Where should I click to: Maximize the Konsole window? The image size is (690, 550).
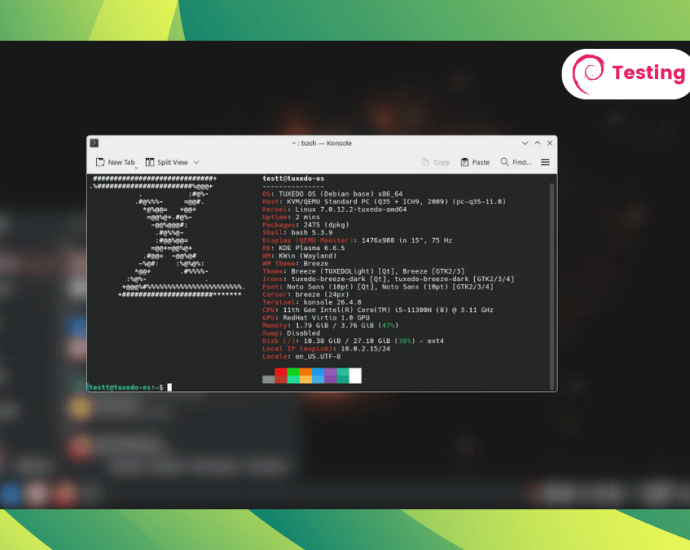pyautogui.click(x=537, y=143)
